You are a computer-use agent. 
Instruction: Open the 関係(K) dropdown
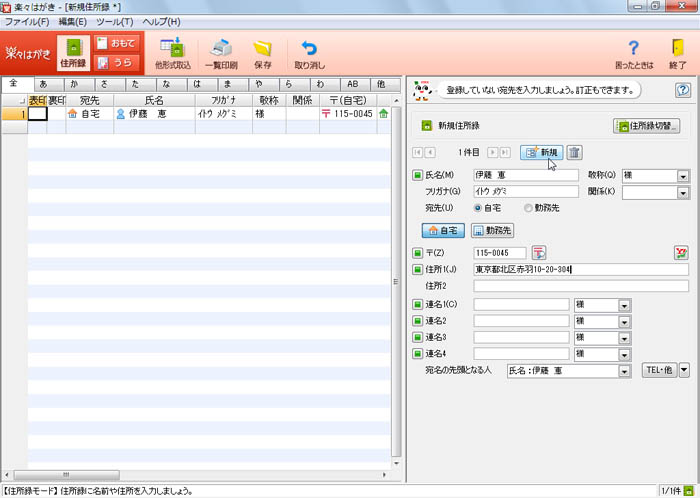click(x=683, y=193)
